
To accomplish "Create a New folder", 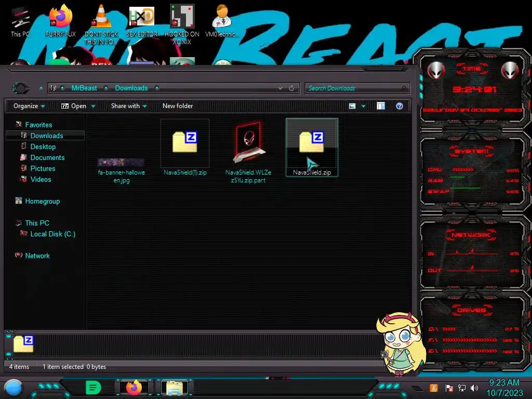I will [x=178, y=106].
